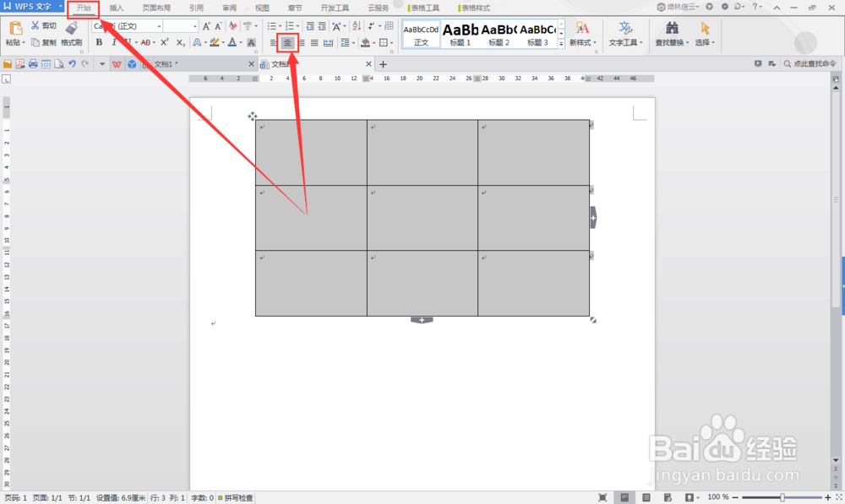Click the Cut (剪切) scissors button
The width and height of the screenshot is (845, 504).
click(43, 26)
